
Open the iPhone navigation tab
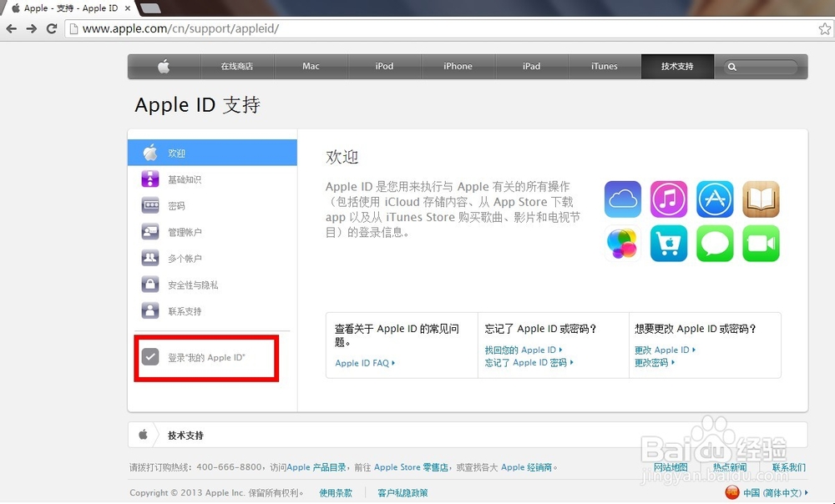(458, 67)
